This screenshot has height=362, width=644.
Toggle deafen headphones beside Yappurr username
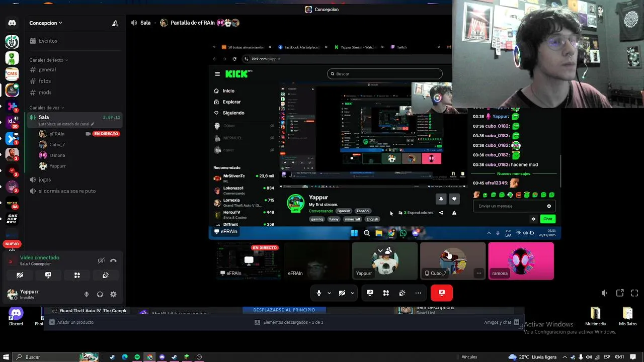100,295
